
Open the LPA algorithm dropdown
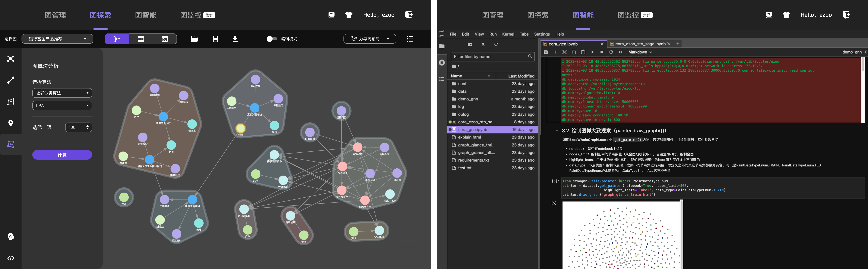click(x=62, y=105)
